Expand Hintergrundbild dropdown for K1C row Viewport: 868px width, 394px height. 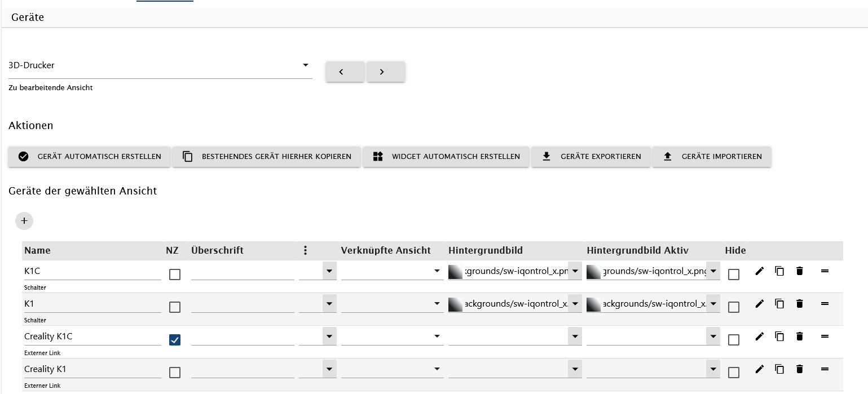575,272
